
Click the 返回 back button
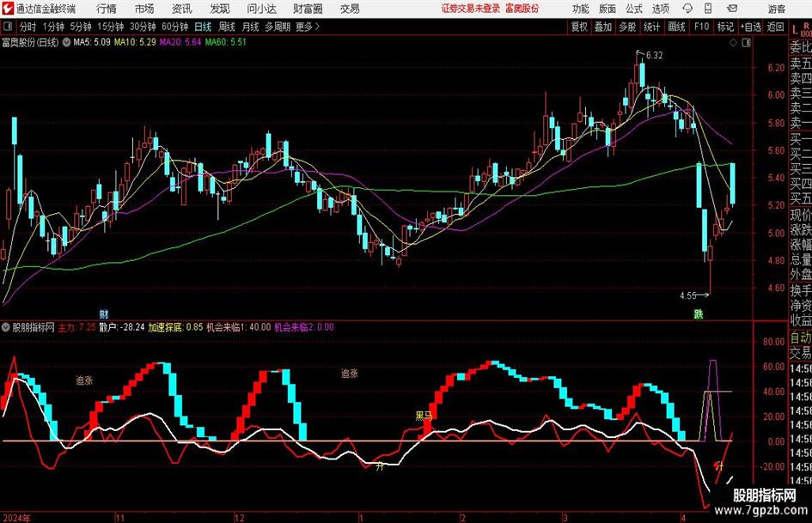click(x=775, y=27)
